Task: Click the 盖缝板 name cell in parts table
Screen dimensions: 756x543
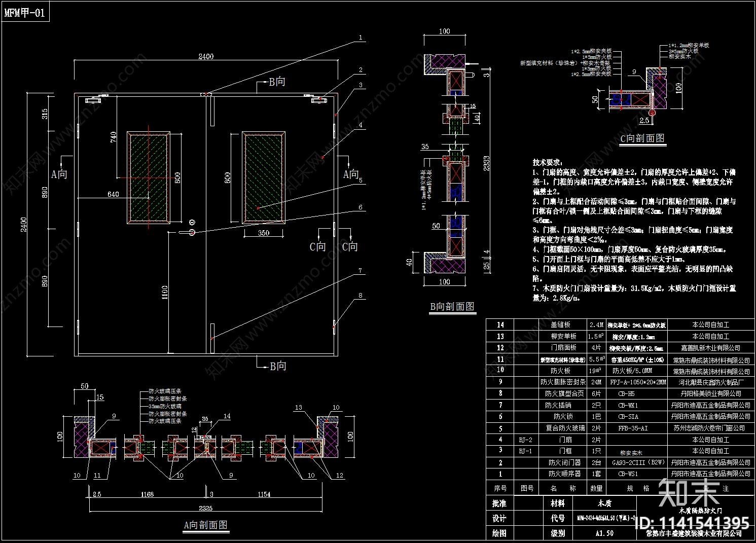Action: click(x=560, y=324)
